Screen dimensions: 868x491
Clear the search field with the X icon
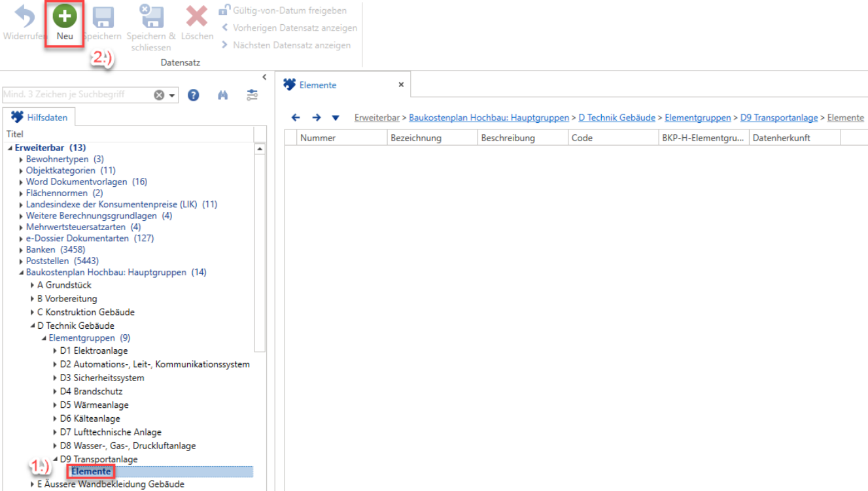(159, 95)
